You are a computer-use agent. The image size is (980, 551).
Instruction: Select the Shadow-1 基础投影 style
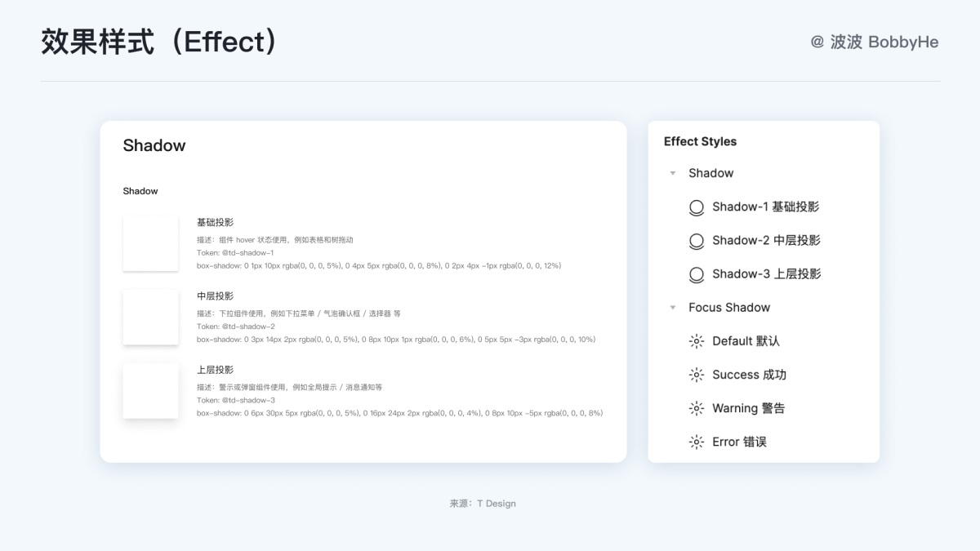click(x=765, y=207)
